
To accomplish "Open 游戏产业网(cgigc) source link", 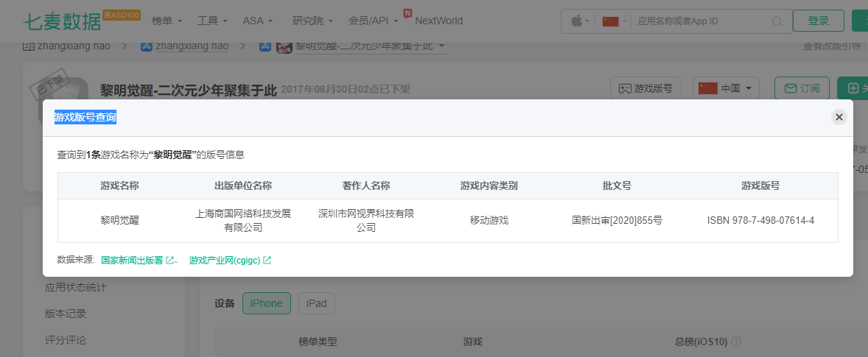I will (x=225, y=260).
